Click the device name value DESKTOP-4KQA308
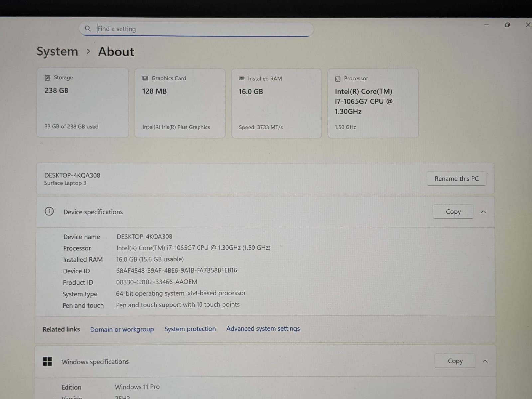532x399 pixels. pyautogui.click(x=144, y=236)
